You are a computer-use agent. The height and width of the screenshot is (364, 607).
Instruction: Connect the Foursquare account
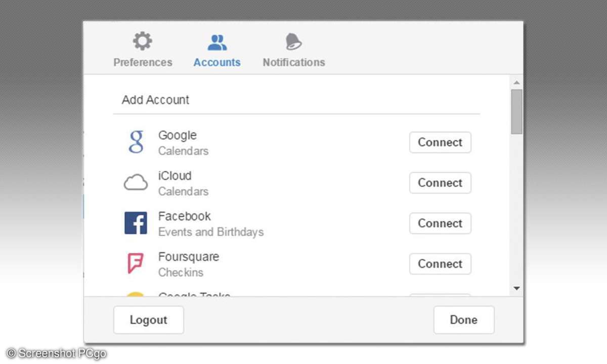pyautogui.click(x=440, y=263)
